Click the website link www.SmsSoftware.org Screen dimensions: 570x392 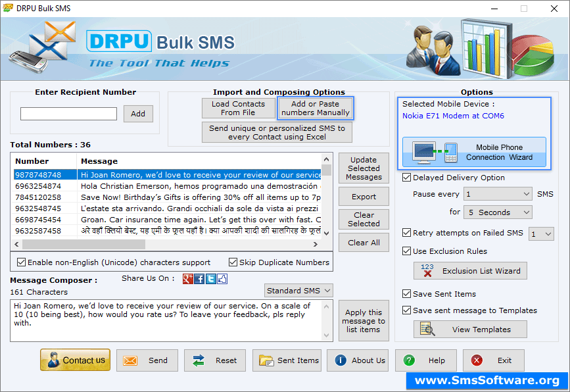(487, 380)
